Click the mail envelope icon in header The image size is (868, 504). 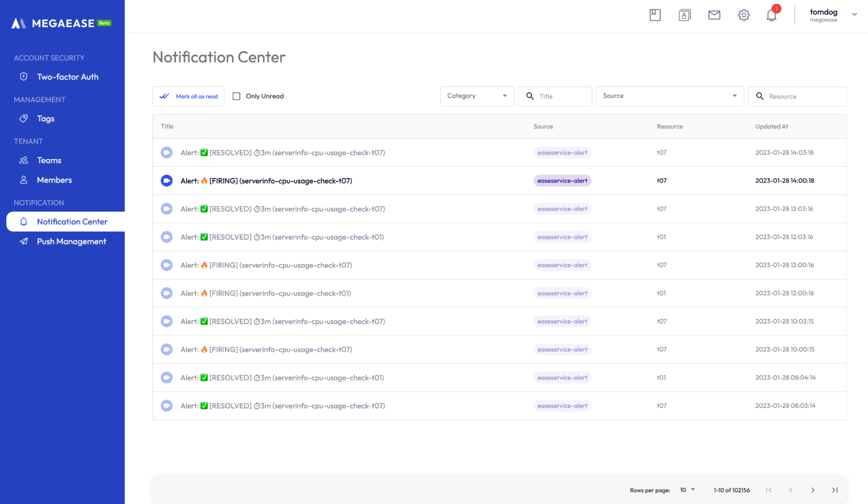[714, 15]
